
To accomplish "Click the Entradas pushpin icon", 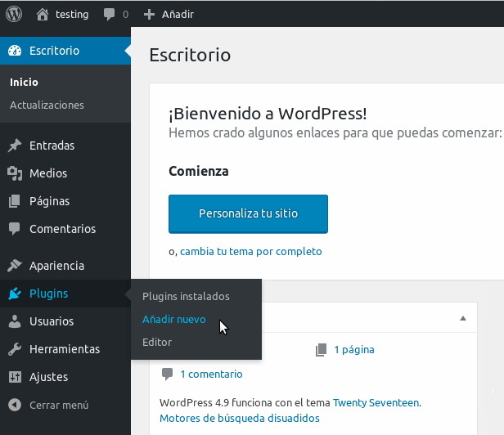I will click(15, 146).
